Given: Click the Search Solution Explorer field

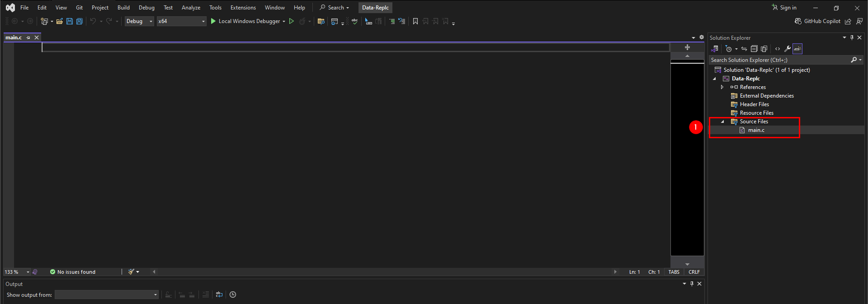Looking at the screenshot, I should tap(780, 60).
